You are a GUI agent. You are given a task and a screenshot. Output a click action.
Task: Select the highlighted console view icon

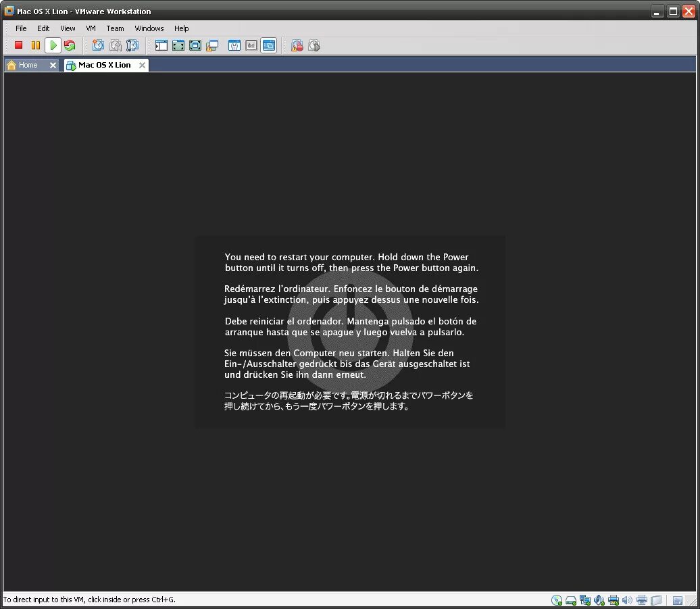(x=269, y=45)
